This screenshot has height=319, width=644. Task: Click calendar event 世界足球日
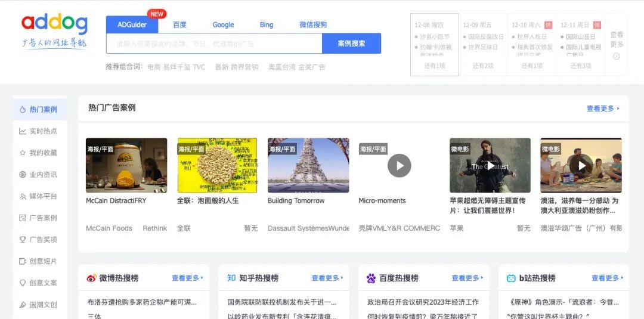[x=483, y=47]
